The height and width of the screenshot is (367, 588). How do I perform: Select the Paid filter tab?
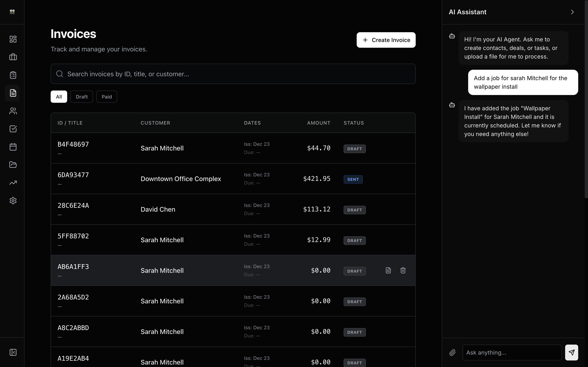107,97
